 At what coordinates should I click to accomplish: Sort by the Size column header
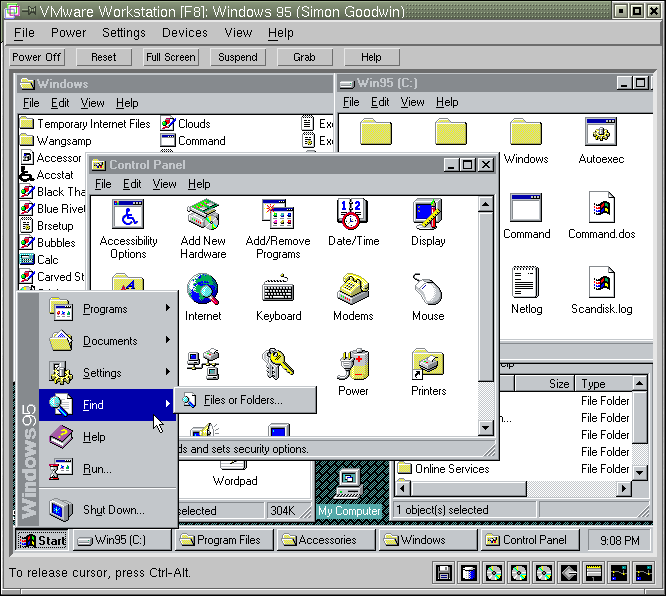point(545,384)
